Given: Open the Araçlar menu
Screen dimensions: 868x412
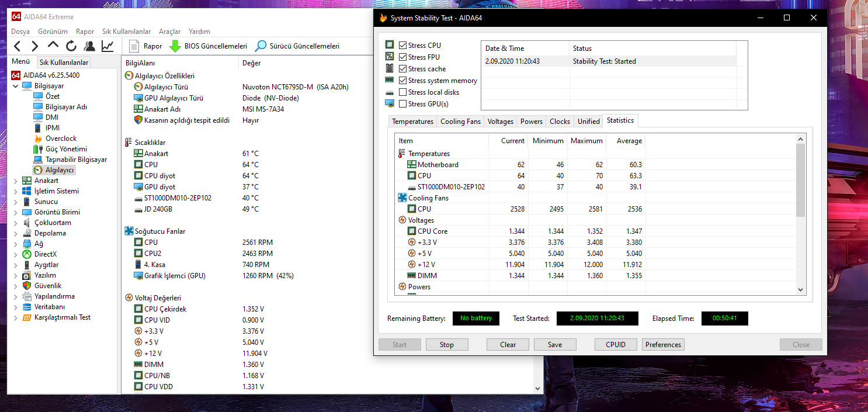Looking at the screenshot, I should [x=169, y=32].
